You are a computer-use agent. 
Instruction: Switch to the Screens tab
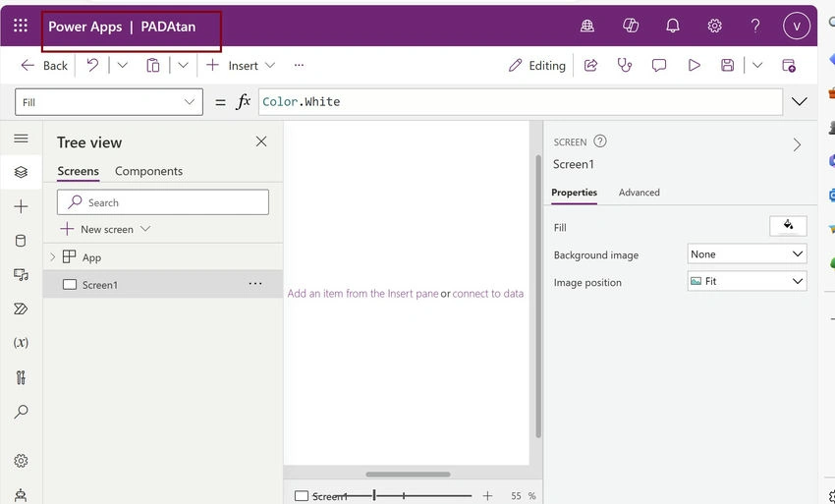point(78,171)
